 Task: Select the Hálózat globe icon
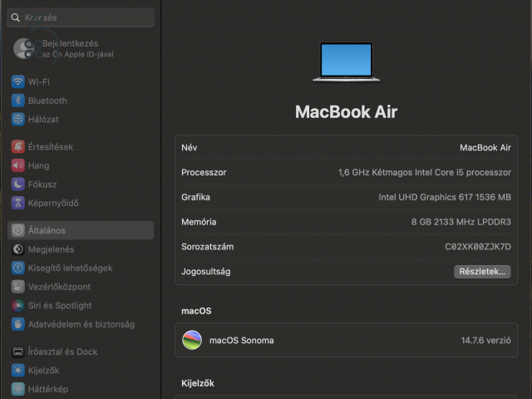[x=18, y=120]
